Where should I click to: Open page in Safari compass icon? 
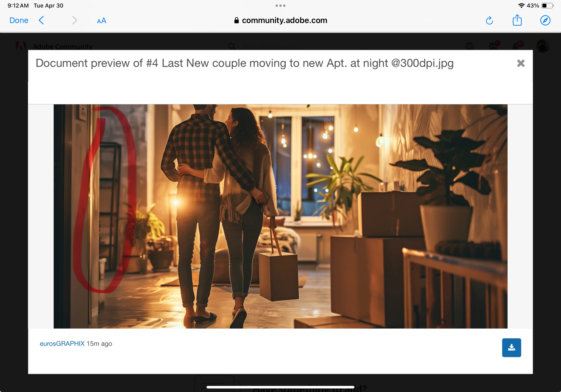coord(545,20)
